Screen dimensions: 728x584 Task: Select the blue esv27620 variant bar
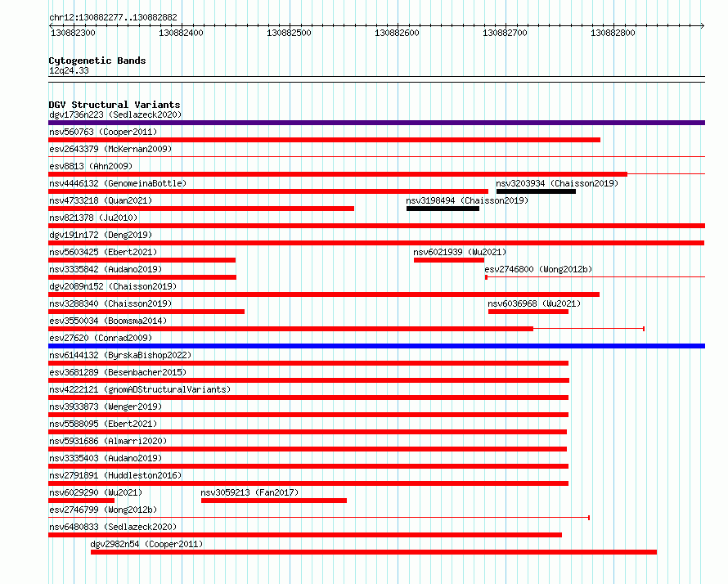pyautogui.click(x=376, y=346)
